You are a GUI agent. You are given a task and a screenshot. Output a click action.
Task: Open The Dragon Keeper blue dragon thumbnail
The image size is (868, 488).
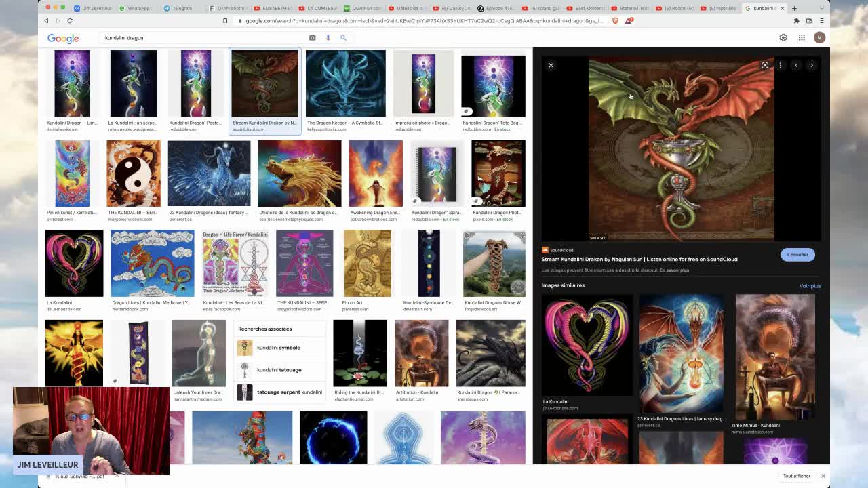(x=345, y=83)
